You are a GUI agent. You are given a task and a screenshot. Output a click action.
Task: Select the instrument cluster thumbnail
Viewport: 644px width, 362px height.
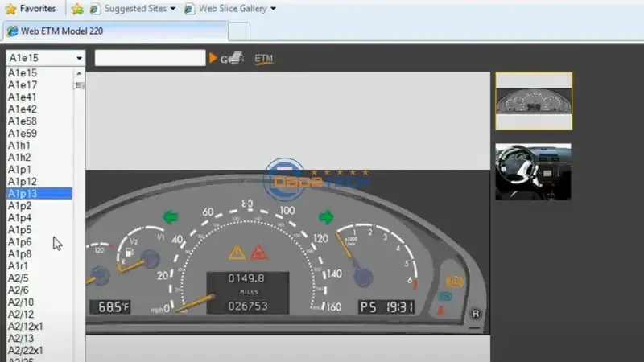(533, 101)
